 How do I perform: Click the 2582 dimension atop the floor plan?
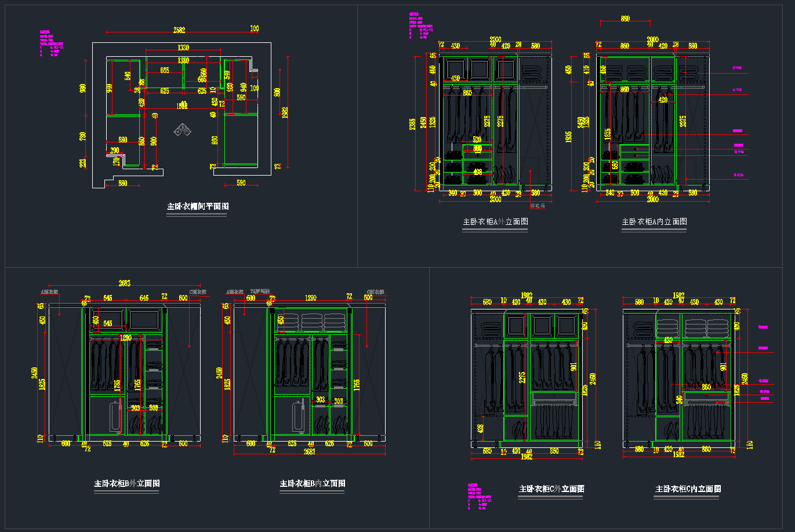pos(180,29)
